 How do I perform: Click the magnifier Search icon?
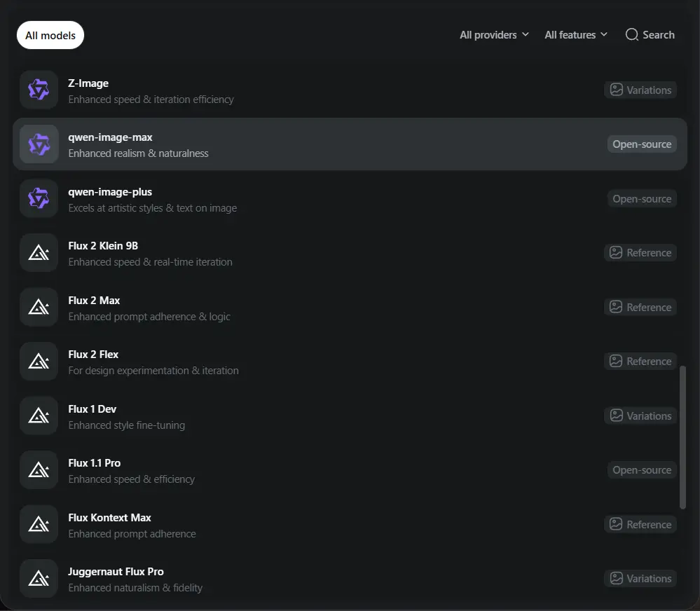(x=632, y=34)
